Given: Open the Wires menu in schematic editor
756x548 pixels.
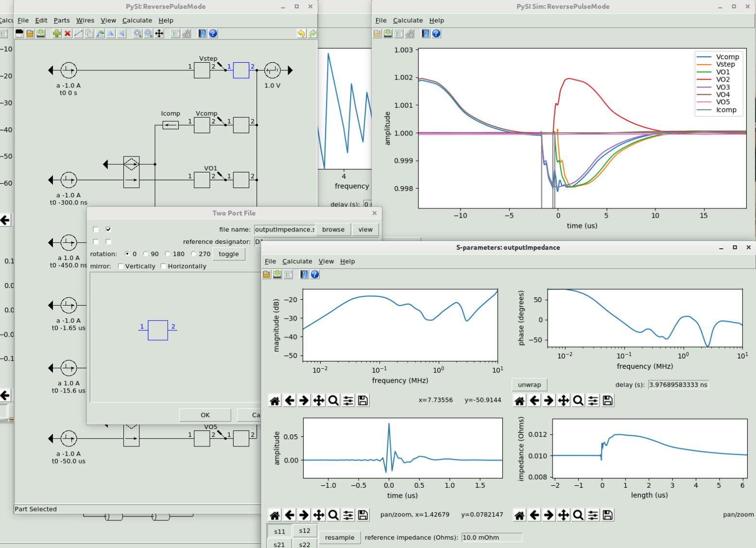Looking at the screenshot, I should 85,20.
